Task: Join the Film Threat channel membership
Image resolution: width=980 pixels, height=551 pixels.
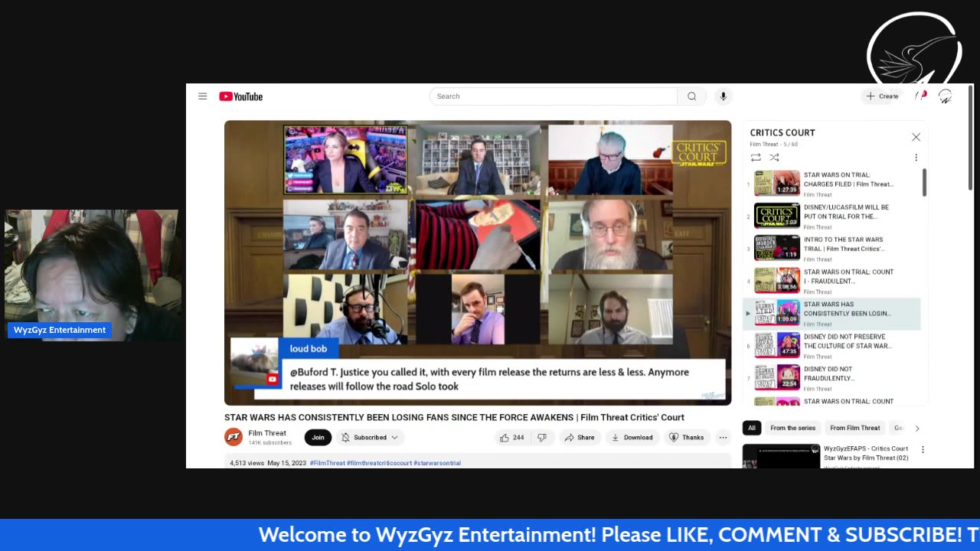Action: point(318,438)
